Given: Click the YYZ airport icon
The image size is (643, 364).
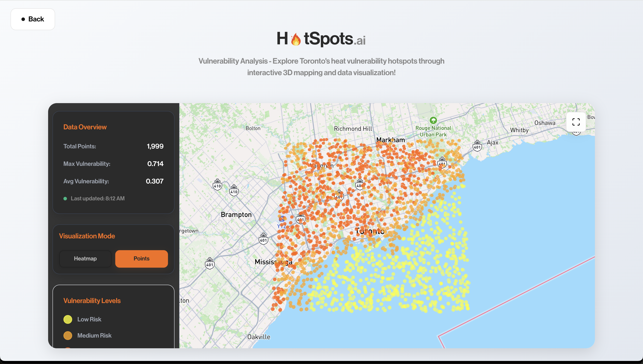Looking at the screenshot, I should [282, 219].
